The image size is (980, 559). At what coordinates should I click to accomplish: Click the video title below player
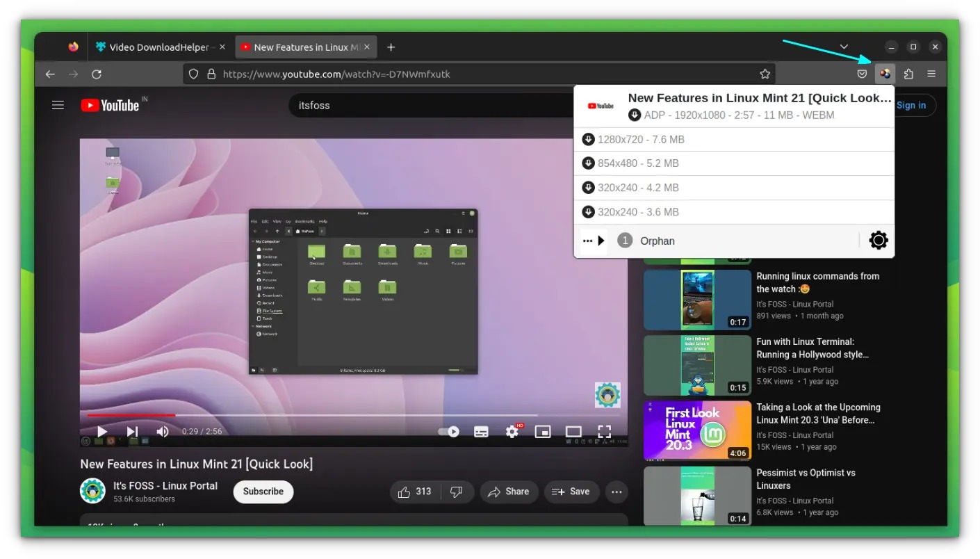[197, 464]
